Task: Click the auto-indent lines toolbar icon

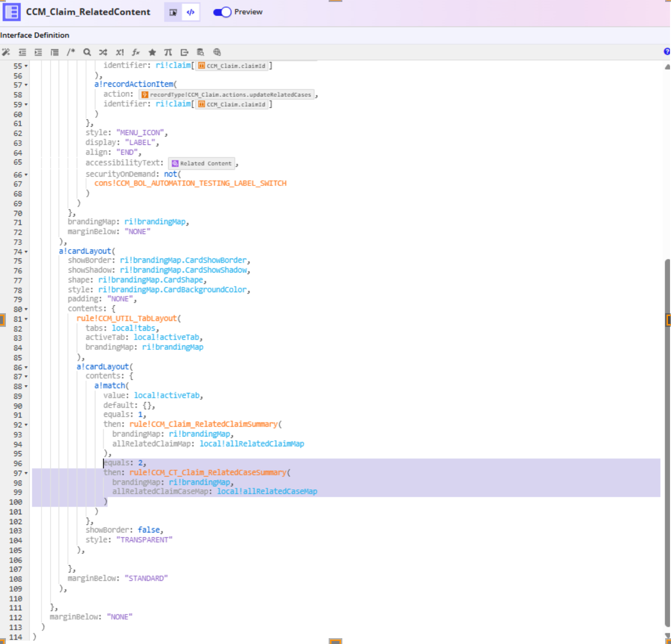Action: [x=54, y=52]
